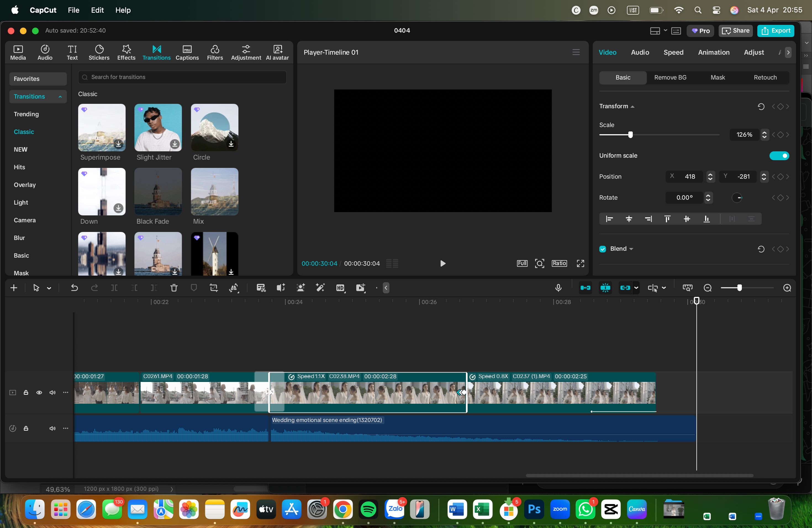Click the Share button
Viewport: 812px width, 528px height.
tap(735, 31)
